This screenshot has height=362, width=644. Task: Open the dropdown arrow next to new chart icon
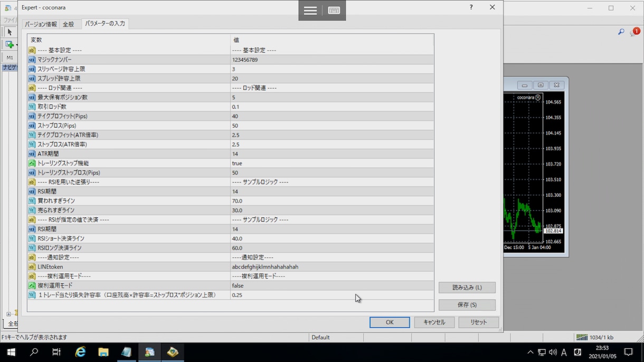(x=16, y=45)
